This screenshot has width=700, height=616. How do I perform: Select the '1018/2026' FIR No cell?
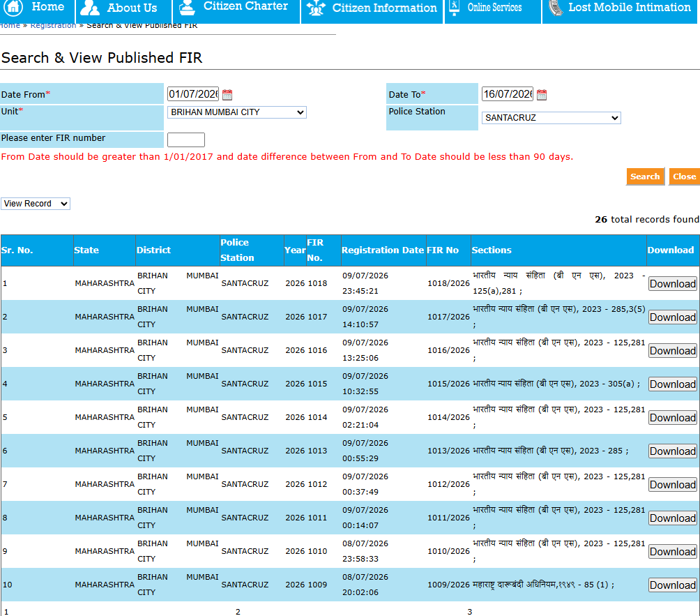(x=449, y=283)
